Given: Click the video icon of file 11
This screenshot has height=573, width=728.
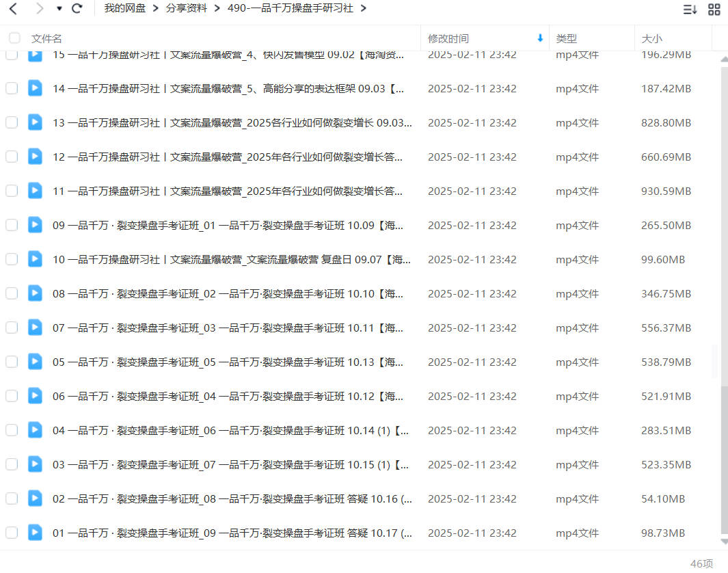Looking at the screenshot, I should click(x=35, y=190).
